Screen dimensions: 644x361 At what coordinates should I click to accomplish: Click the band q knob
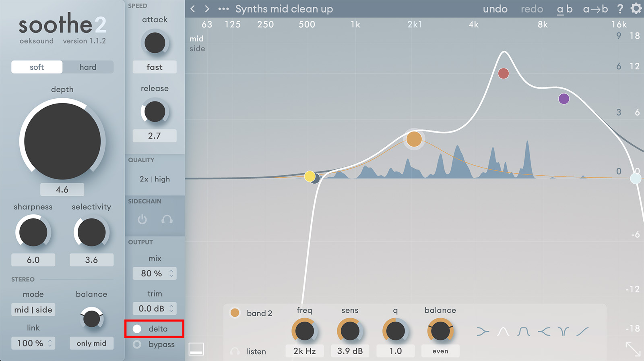pos(395,331)
